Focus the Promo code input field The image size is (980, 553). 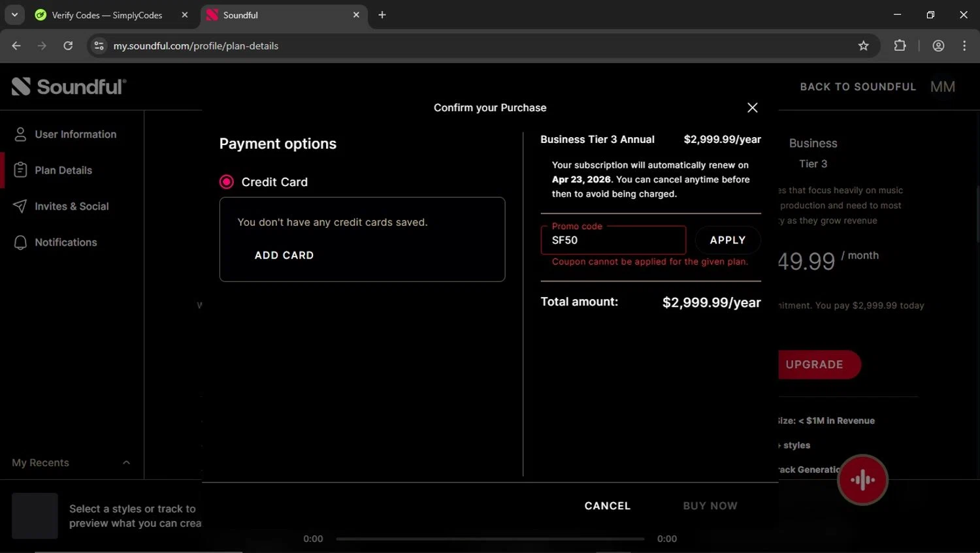click(x=613, y=240)
